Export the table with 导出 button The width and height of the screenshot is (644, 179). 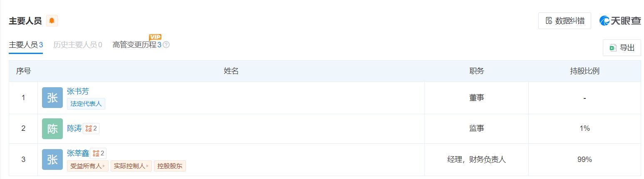pyautogui.click(x=622, y=48)
